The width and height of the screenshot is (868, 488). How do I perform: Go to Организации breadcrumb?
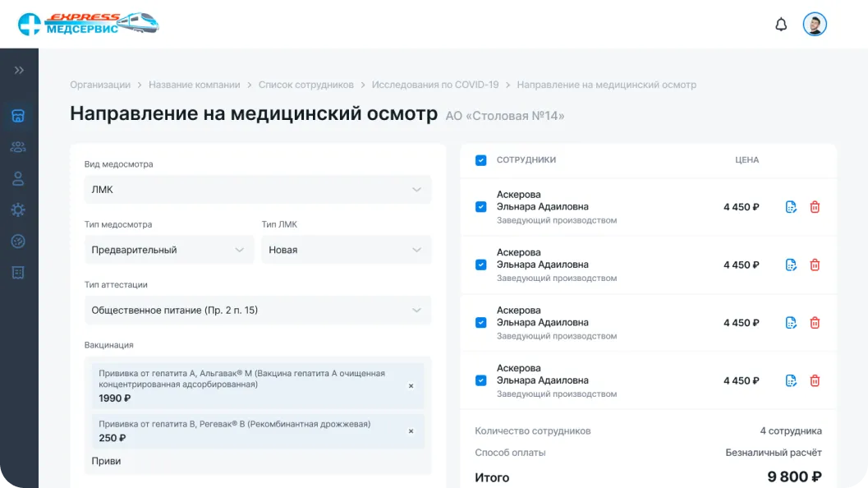(x=100, y=85)
